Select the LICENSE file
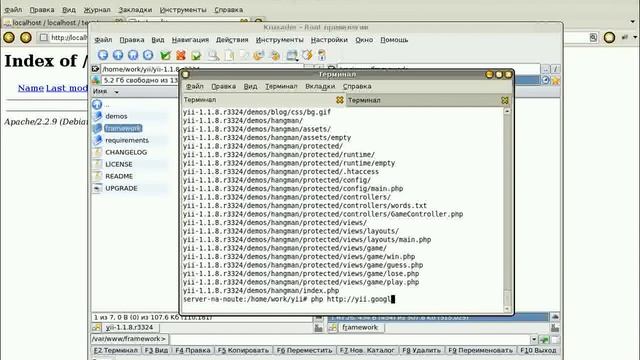The height and width of the screenshot is (360, 640). click(x=119, y=164)
